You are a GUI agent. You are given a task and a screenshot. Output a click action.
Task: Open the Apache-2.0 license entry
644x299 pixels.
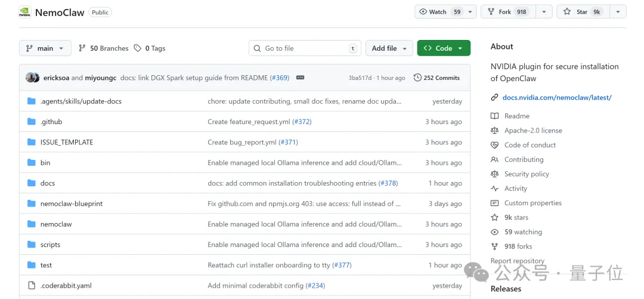tap(533, 131)
